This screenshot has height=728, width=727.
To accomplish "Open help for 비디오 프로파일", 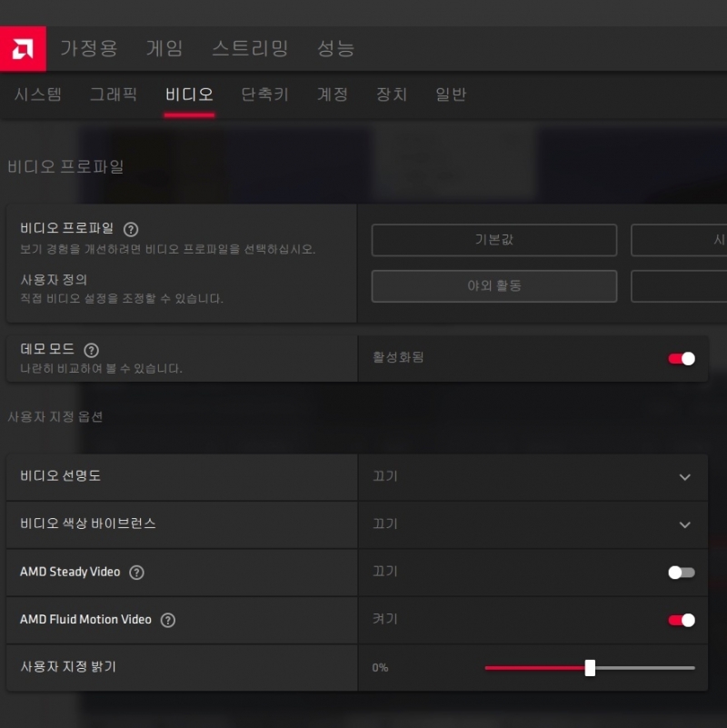I will click(131, 229).
